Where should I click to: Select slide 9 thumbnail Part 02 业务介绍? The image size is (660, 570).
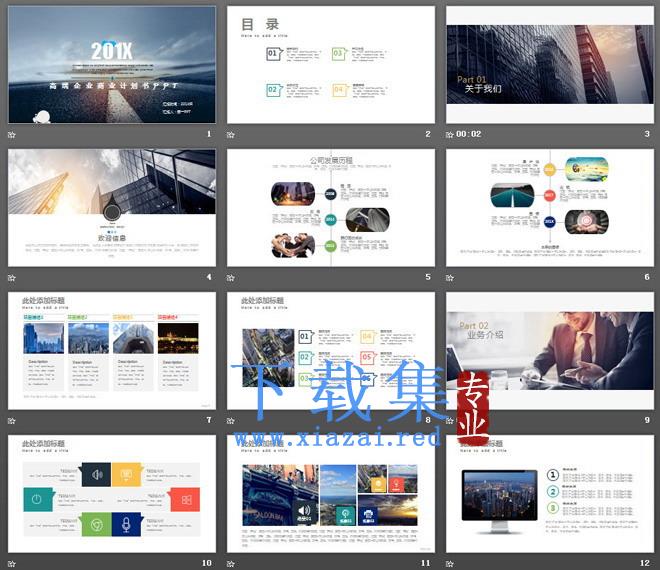pos(550,351)
